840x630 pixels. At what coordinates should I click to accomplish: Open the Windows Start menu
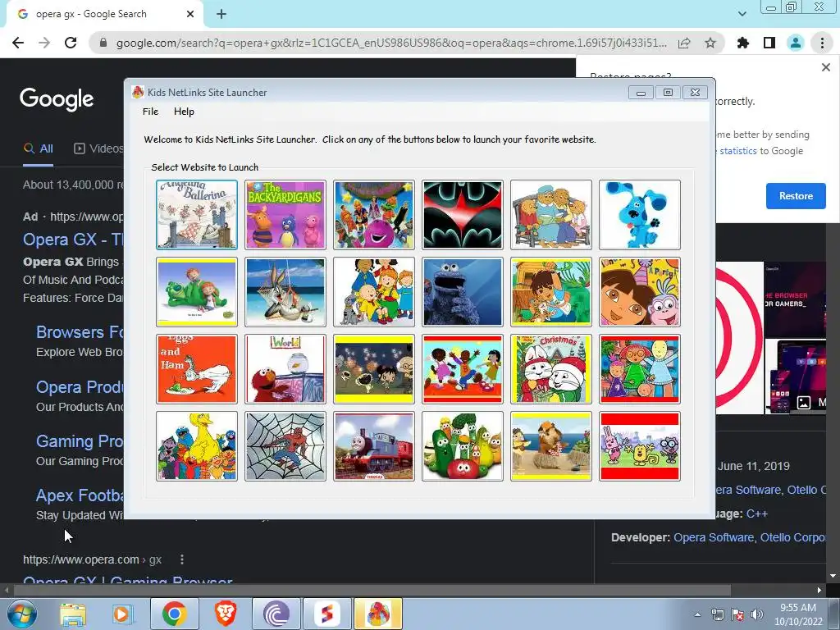21,614
